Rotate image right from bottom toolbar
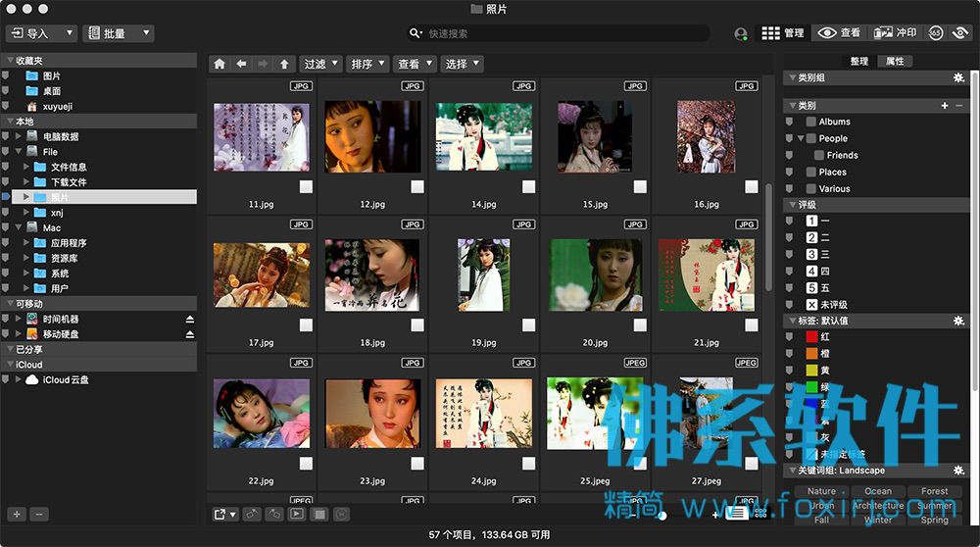 pyautogui.click(x=274, y=515)
